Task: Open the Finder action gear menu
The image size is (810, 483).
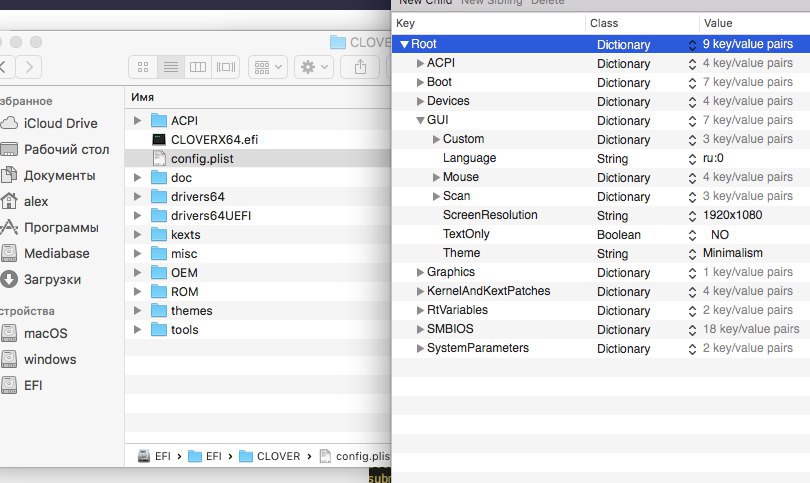Action: click(x=314, y=67)
